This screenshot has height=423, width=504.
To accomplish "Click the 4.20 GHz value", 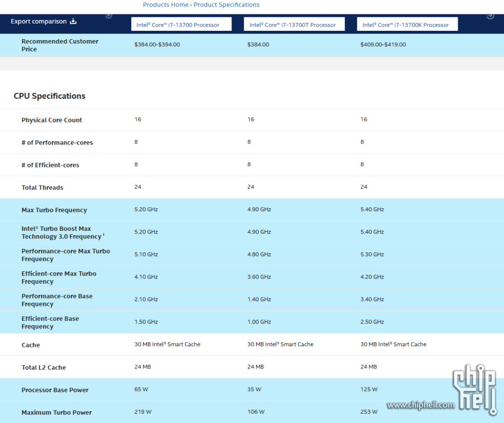I will point(372,277).
